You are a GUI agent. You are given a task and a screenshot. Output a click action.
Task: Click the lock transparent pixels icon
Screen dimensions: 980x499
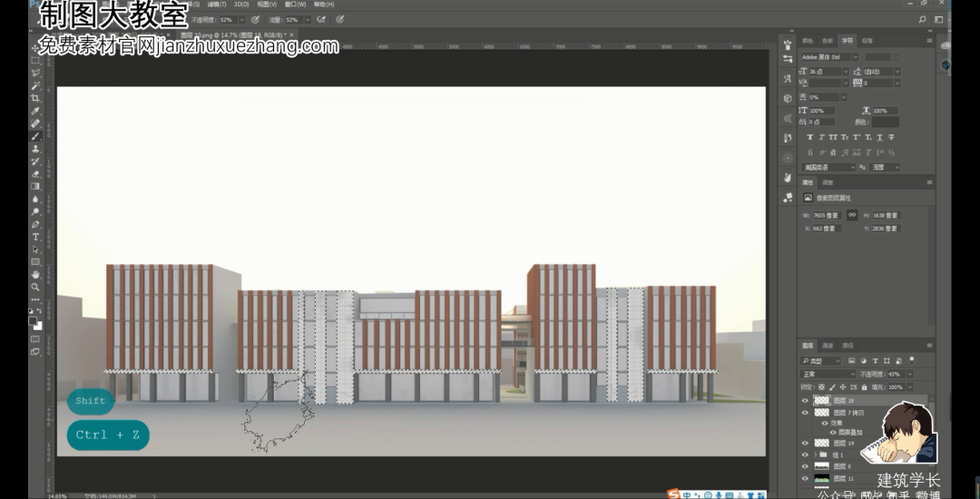[821, 387]
